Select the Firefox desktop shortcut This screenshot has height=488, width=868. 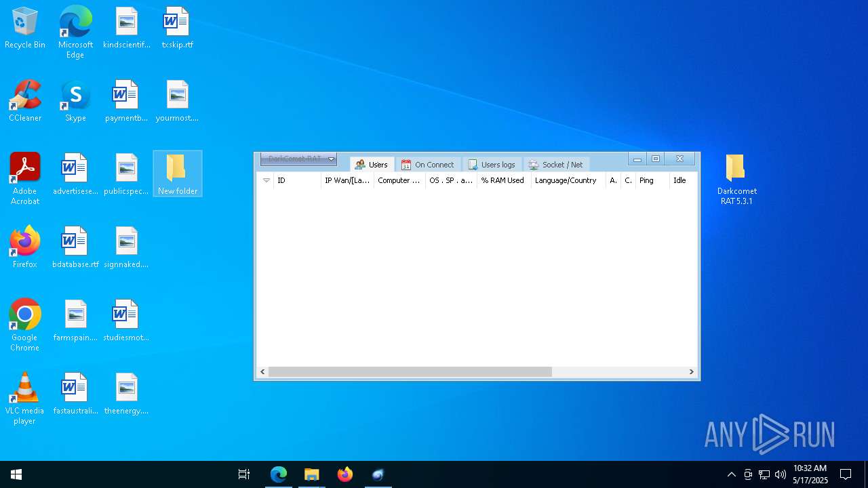coord(25,248)
